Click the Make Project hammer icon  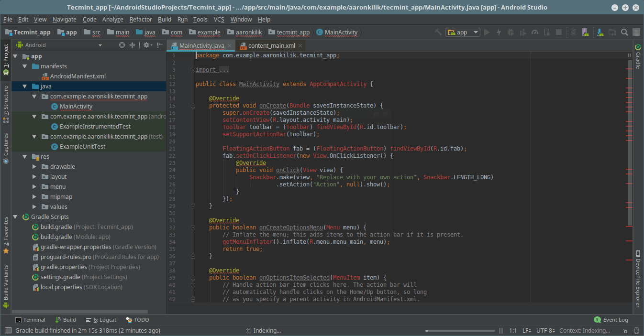(x=438, y=32)
